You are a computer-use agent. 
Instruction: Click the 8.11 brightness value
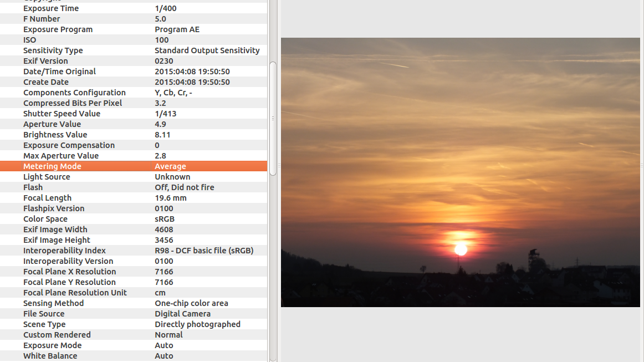(162, 135)
